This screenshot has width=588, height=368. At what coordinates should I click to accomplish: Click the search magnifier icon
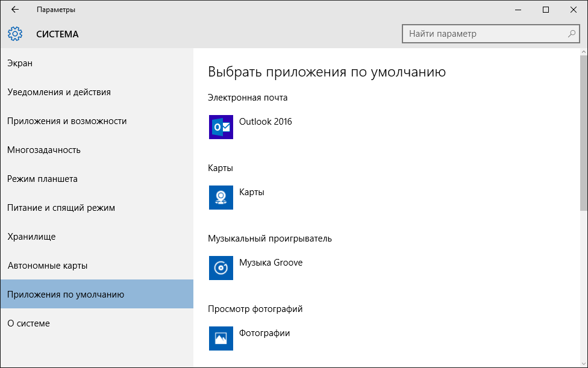tap(570, 34)
